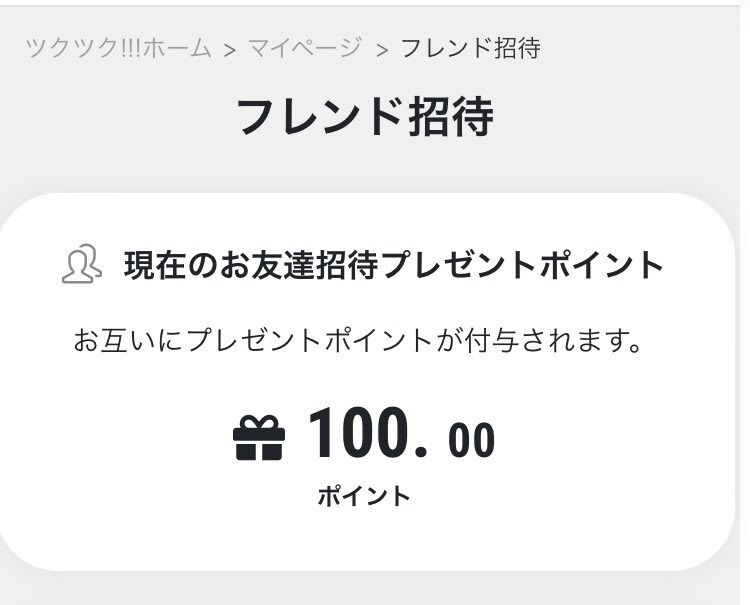Viewport: 750px width, 605px height.
Task: Click 現在のお友達招待プレゼントポイント heading
Action: (394, 265)
